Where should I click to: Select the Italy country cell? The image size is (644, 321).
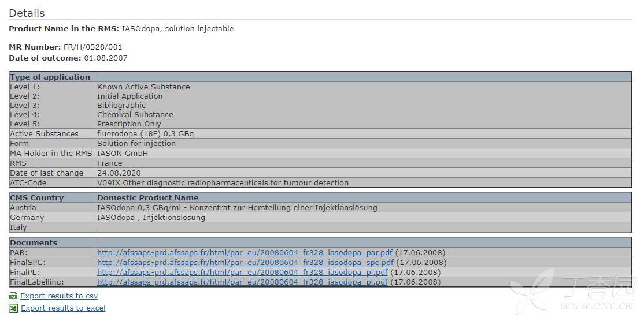click(x=18, y=227)
